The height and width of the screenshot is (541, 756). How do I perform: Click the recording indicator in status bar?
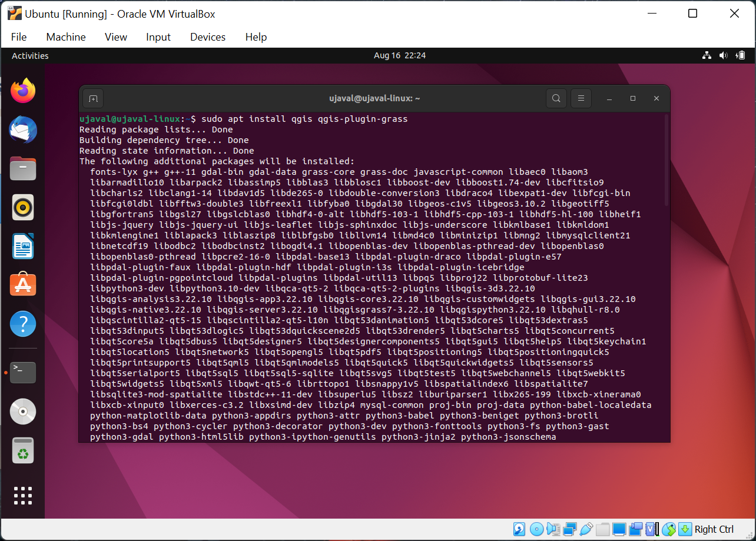[636, 529]
